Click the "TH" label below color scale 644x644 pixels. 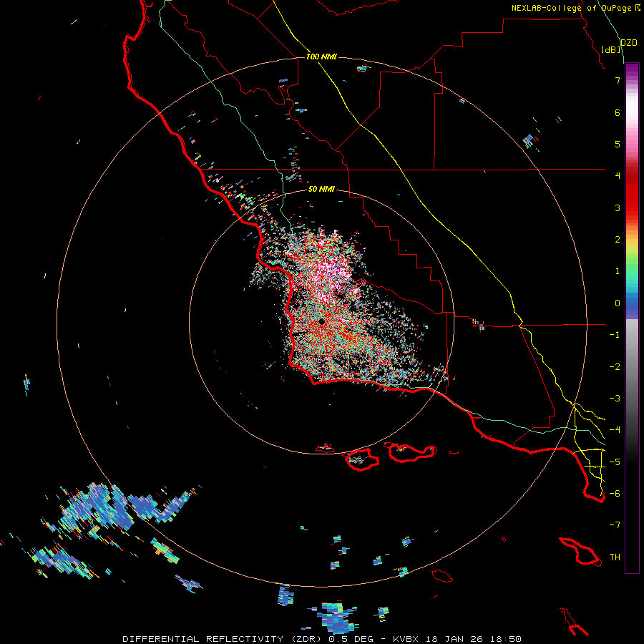(615, 557)
